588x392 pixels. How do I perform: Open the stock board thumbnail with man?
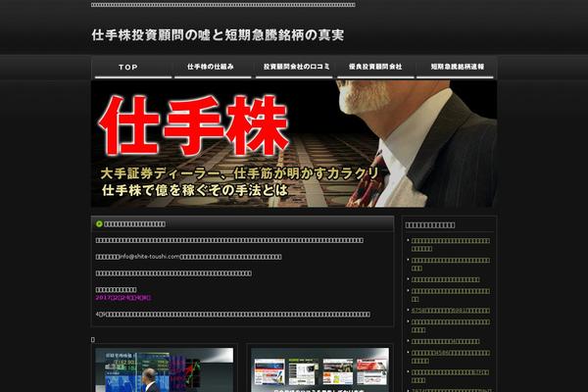click(165, 369)
